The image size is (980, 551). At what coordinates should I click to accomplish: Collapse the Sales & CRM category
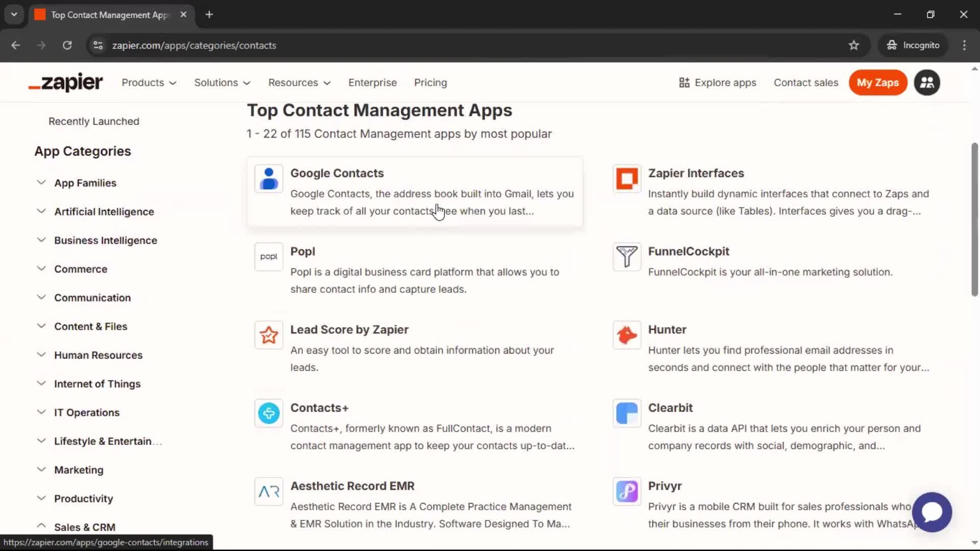76,527
